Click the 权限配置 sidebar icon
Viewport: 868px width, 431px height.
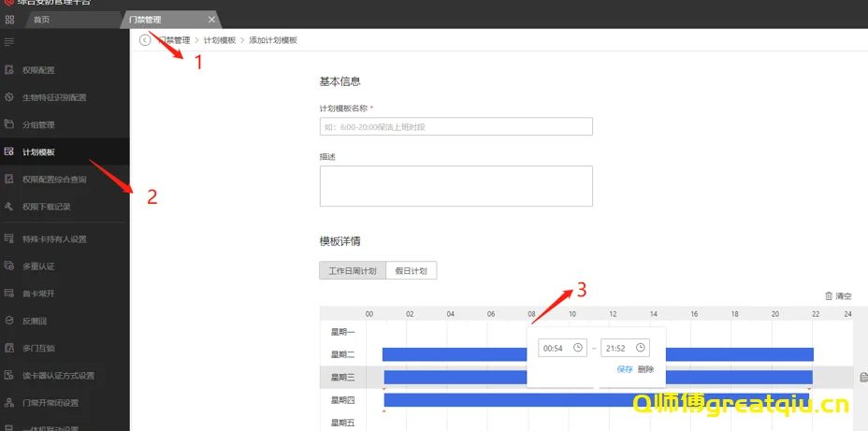pos(9,70)
